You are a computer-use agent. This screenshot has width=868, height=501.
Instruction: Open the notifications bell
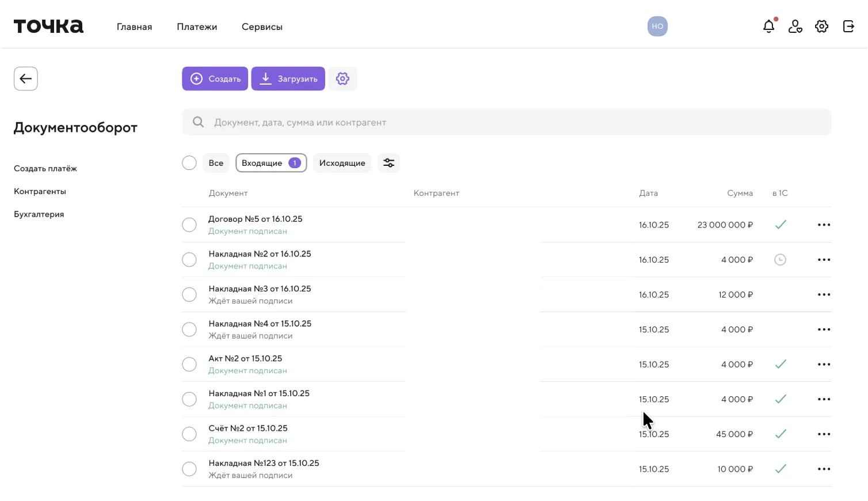(x=768, y=26)
